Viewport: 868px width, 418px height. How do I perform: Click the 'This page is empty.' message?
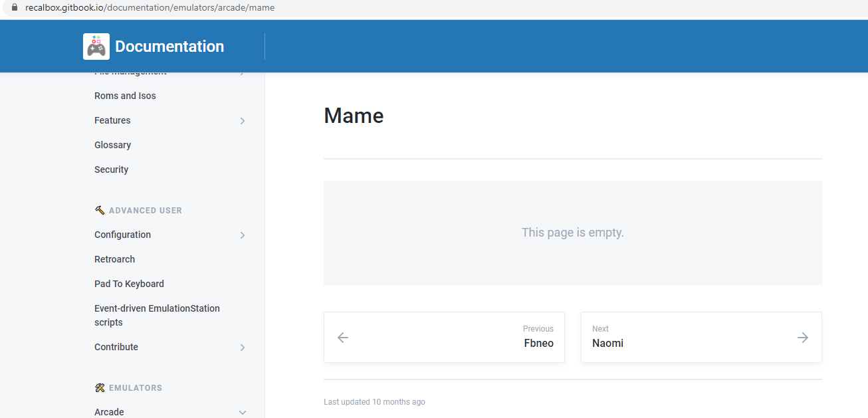(x=573, y=233)
